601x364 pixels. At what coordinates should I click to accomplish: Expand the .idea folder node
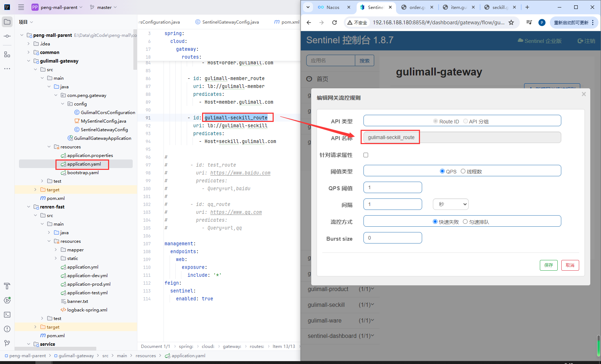(29, 44)
